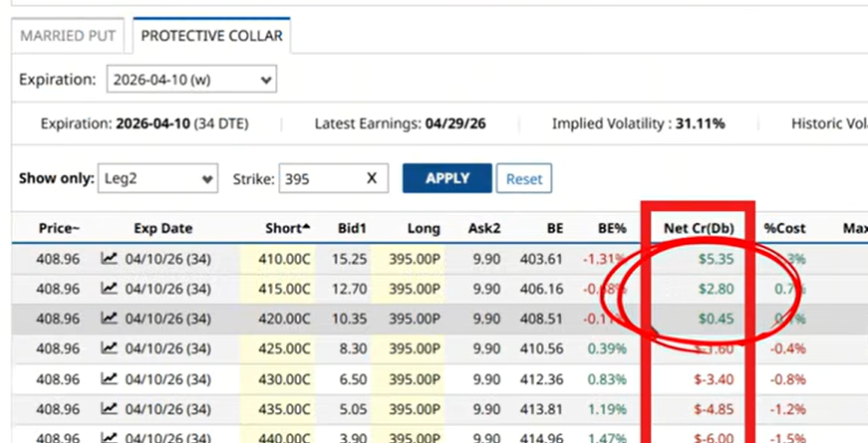The height and width of the screenshot is (443, 868).
Task: Open the Expiration date dropdown
Action: (x=190, y=79)
